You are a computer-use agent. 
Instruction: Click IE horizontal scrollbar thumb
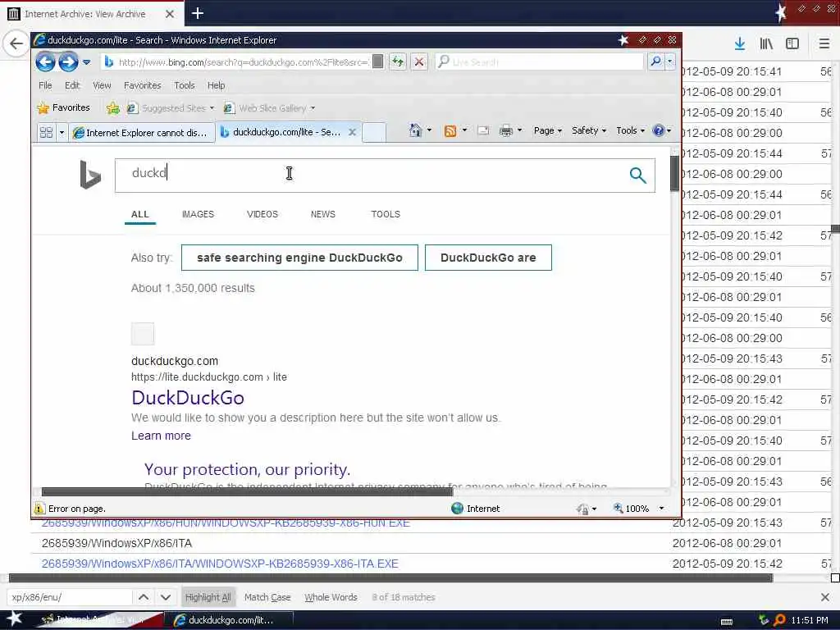[247, 492]
